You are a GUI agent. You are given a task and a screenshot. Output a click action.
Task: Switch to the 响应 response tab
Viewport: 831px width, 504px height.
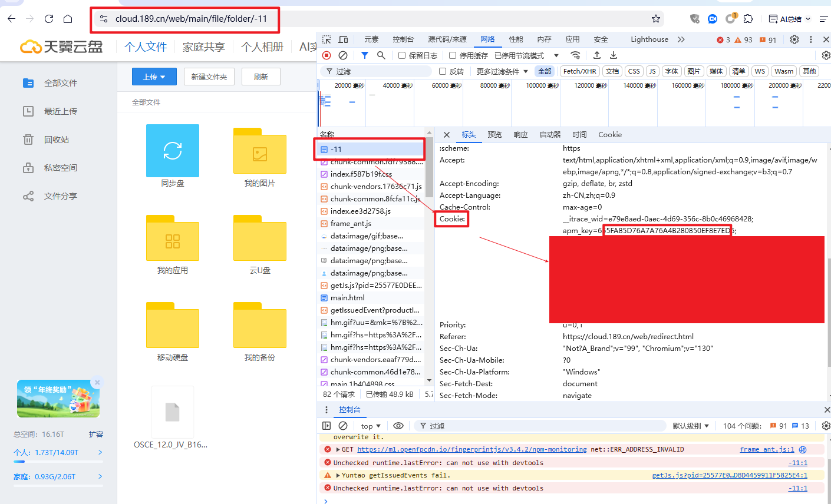520,135
